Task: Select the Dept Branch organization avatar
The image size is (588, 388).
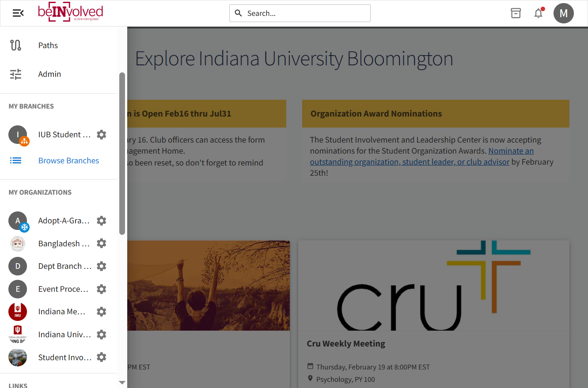Action: click(x=18, y=266)
